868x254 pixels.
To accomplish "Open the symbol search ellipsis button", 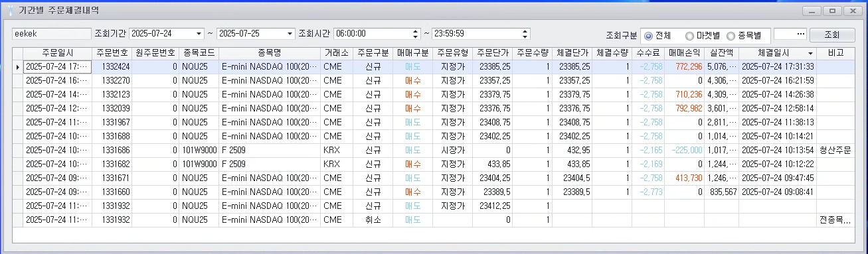I will (800, 34).
